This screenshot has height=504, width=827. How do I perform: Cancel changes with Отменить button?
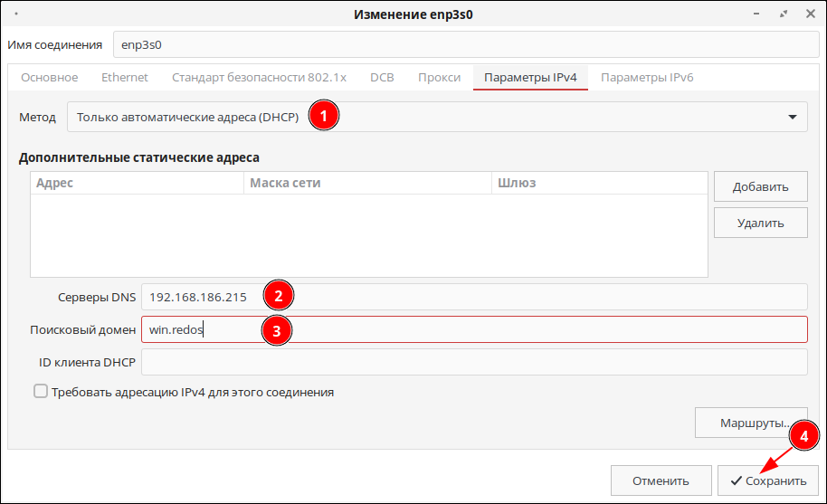tap(660, 480)
